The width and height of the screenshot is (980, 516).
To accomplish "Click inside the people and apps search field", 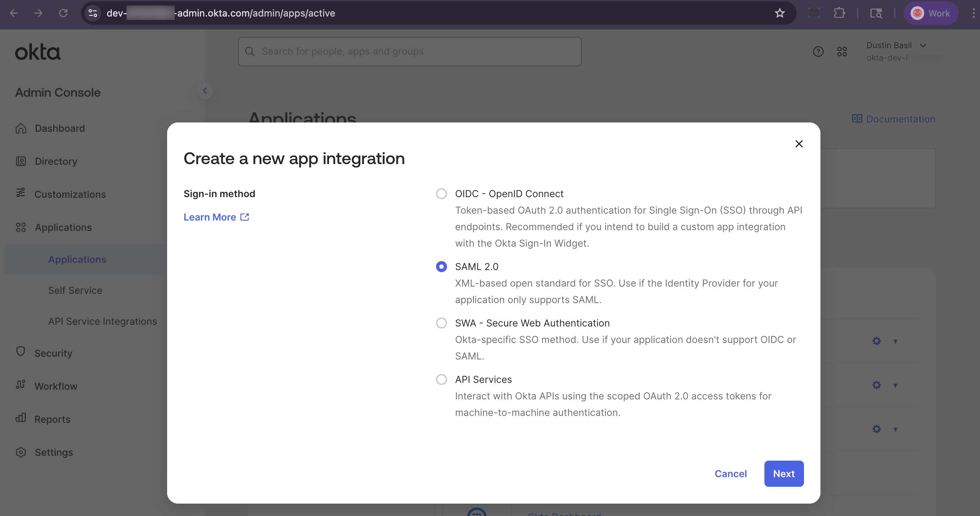I will pos(409,51).
